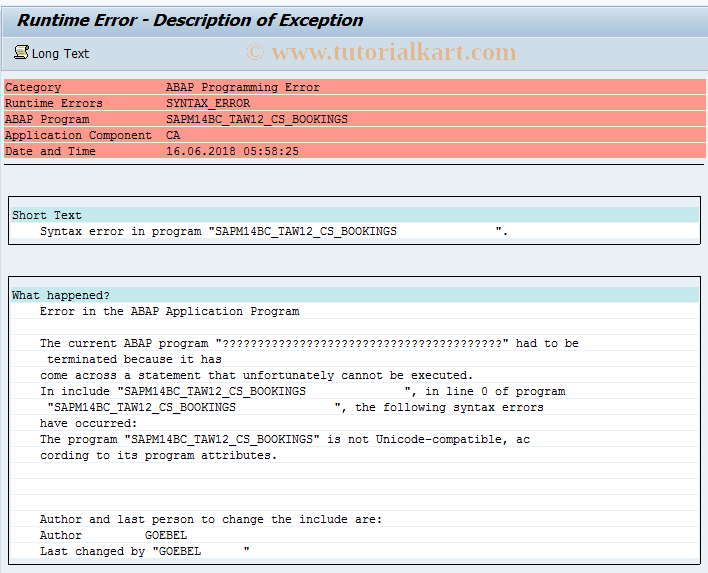Viewport: 708px width, 573px height.
Task: Click the CA application component value
Action: (173, 135)
